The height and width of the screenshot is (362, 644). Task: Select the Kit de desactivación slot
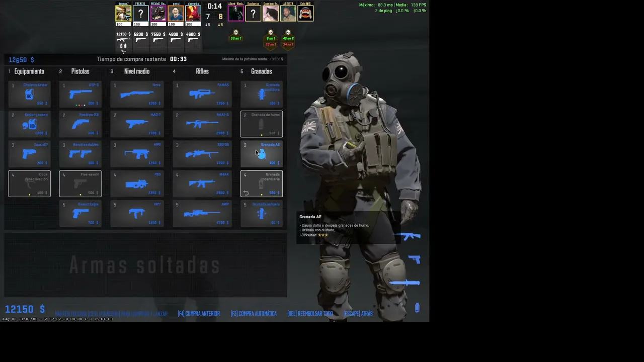click(29, 184)
